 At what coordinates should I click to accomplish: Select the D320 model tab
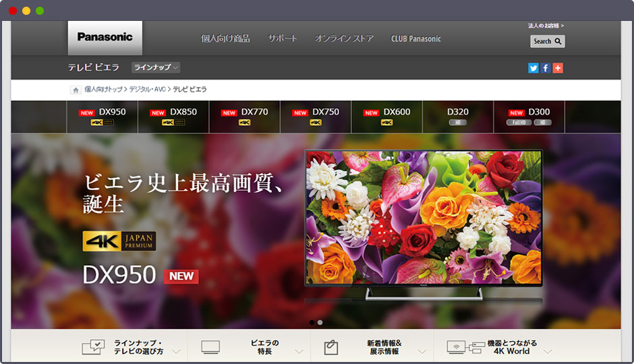[458, 117]
